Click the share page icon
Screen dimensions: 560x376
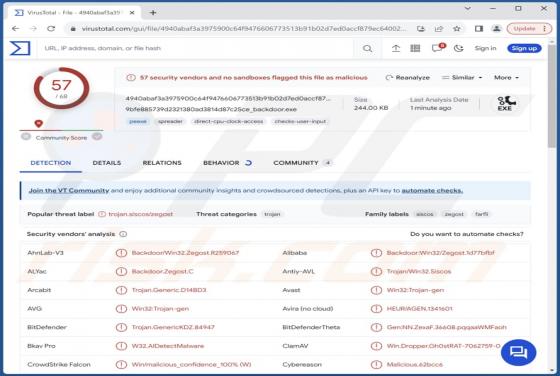point(439,29)
